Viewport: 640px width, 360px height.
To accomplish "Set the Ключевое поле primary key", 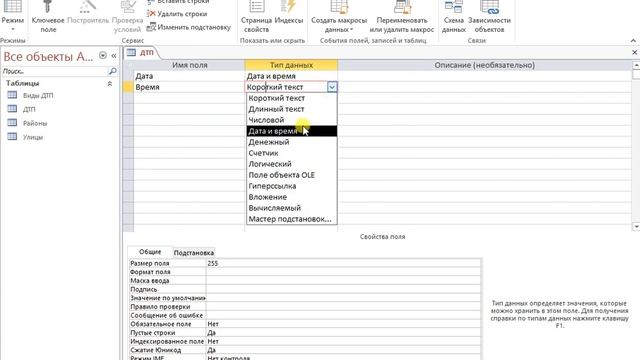I will (x=48, y=16).
